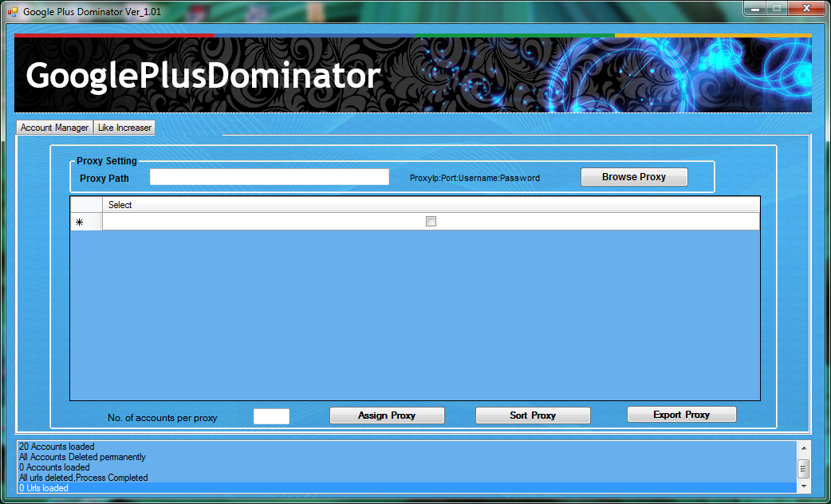
Task: Click 'No. of accounts per proxy' label
Action: click(x=163, y=418)
